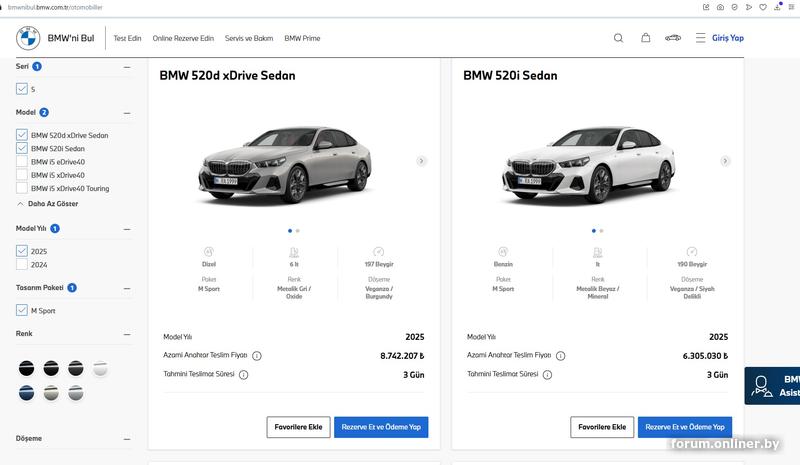Click Rezerve Et ve Ödeme Yap for 520i
This screenshot has height=465, width=800.
tap(684, 427)
